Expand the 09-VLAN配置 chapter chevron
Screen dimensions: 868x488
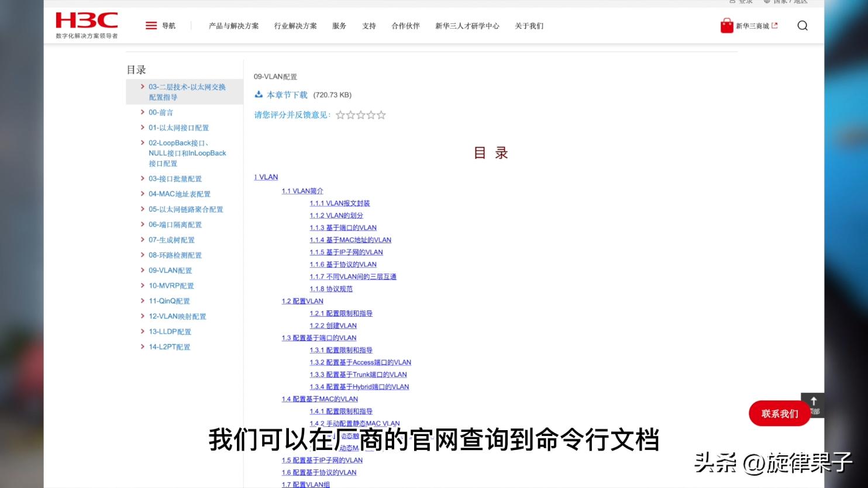click(142, 270)
